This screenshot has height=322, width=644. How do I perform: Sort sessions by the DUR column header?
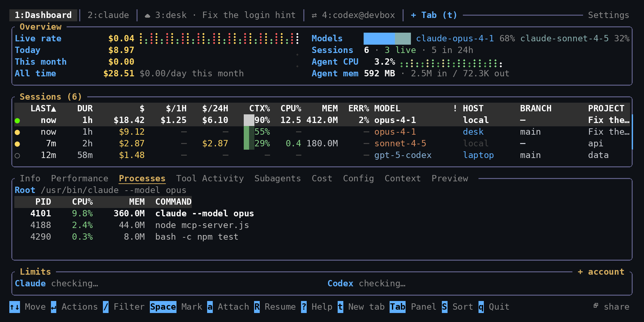pos(85,108)
